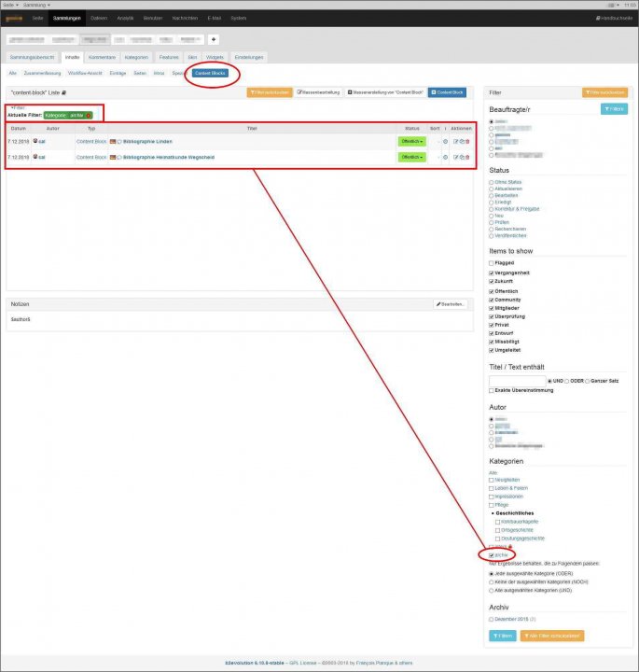
Task: Sort the list by the Titel column header
Action: 252,129
